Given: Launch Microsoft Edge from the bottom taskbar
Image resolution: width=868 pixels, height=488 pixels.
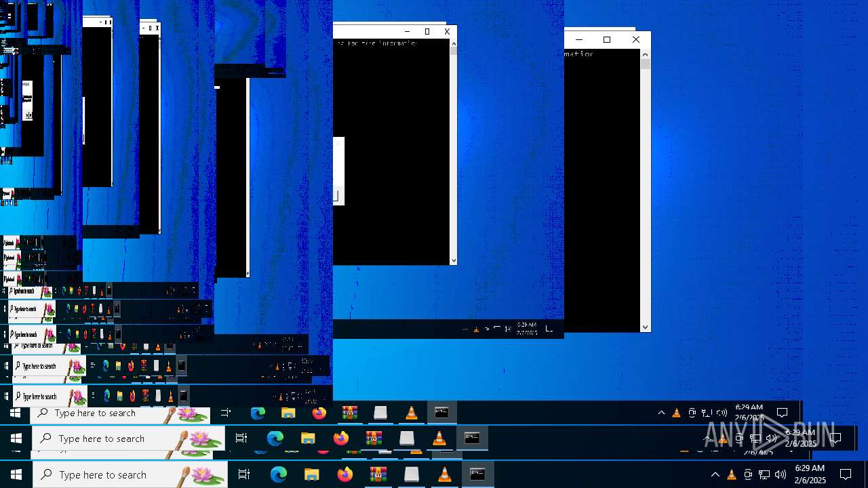Looking at the screenshot, I should point(278,474).
